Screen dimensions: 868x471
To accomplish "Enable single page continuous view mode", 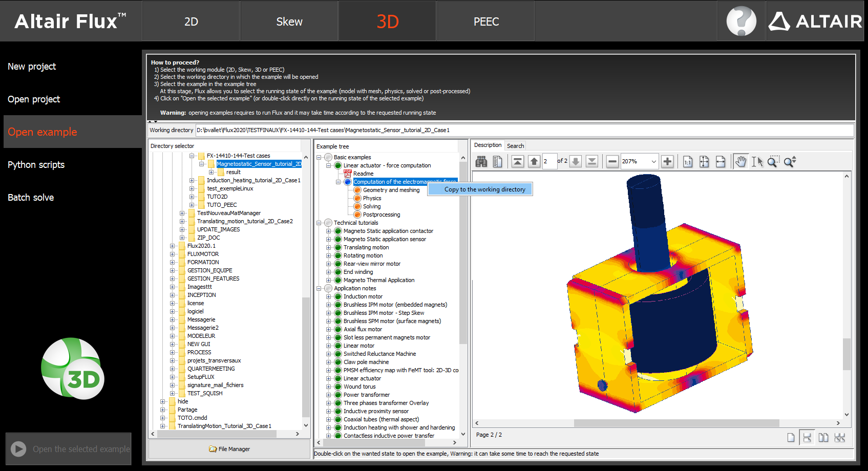I will pyautogui.click(x=807, y=438).
